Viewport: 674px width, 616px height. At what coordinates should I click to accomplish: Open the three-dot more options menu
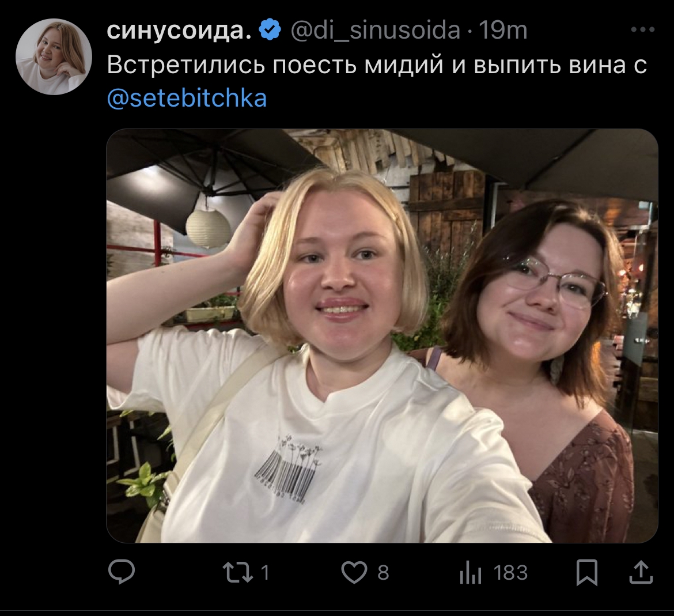pyautogui.click(x=643, y=29)
